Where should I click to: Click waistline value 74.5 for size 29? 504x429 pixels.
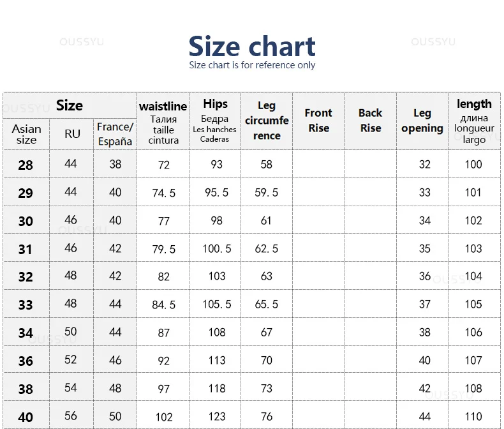click(x=163, y=193)
